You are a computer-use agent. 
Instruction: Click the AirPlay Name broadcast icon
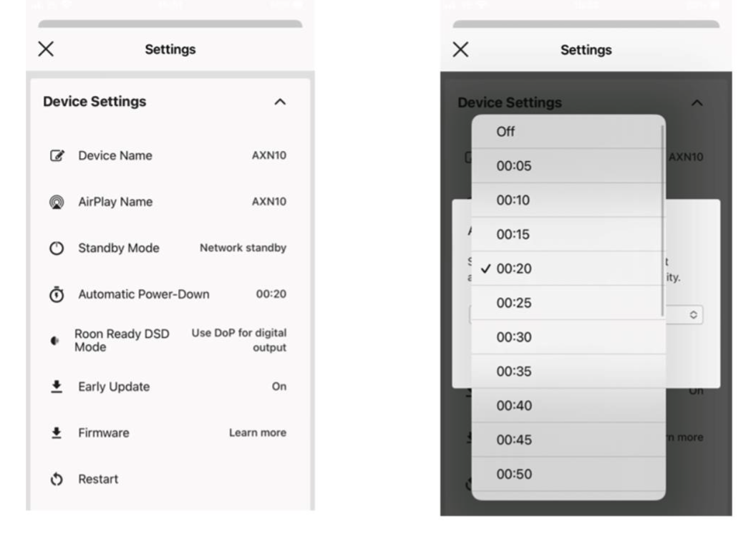(x=56, y=202)
